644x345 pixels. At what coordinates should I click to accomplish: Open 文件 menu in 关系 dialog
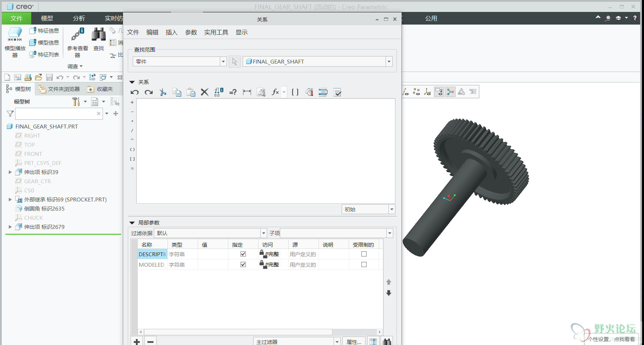[133, 32]
